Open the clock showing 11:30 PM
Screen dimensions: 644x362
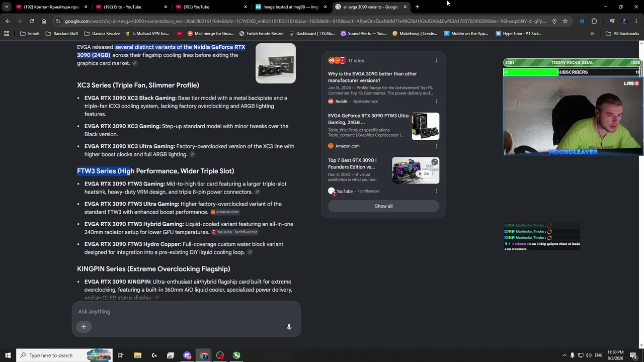615,355
